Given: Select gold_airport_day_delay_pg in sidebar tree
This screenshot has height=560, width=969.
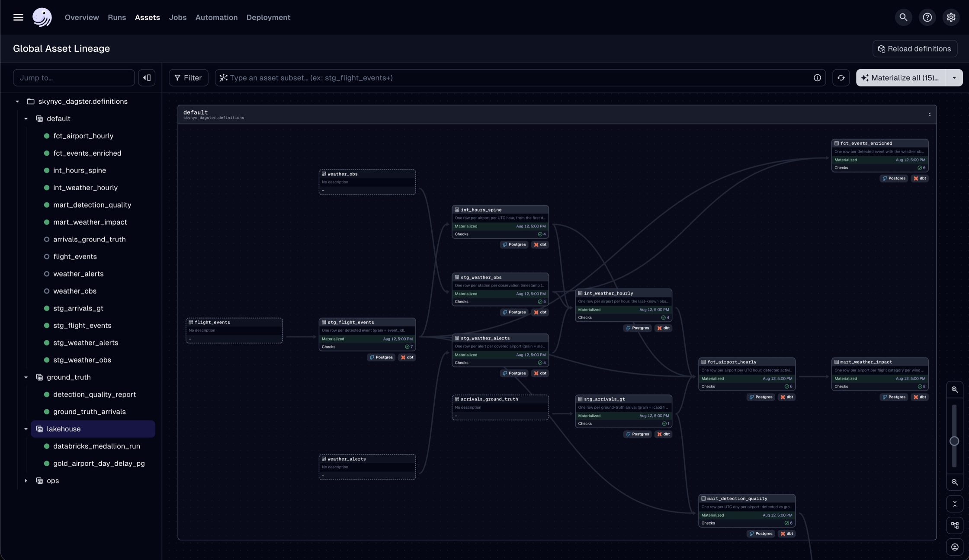Looking at the screenshot, I should click(x=99, y=464).
